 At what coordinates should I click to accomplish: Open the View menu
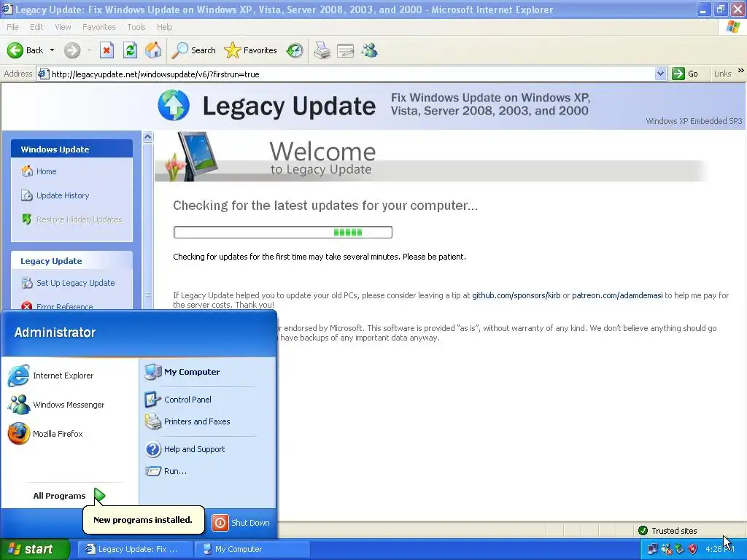coord(63,27)
